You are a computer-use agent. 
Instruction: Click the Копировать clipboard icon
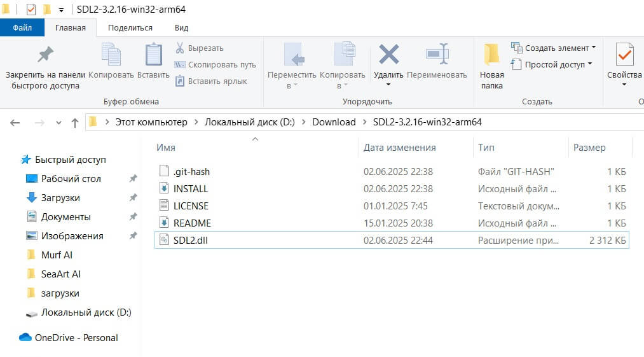(111, 54)
